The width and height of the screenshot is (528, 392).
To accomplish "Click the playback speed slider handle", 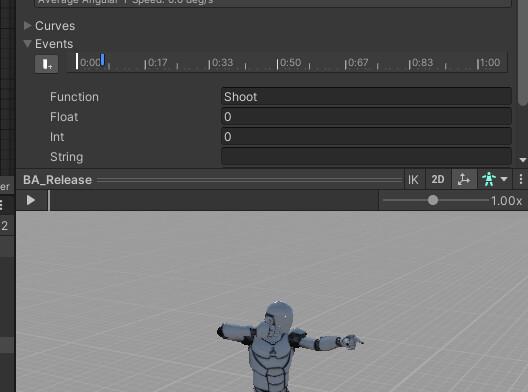I will (x=433, y=200).
